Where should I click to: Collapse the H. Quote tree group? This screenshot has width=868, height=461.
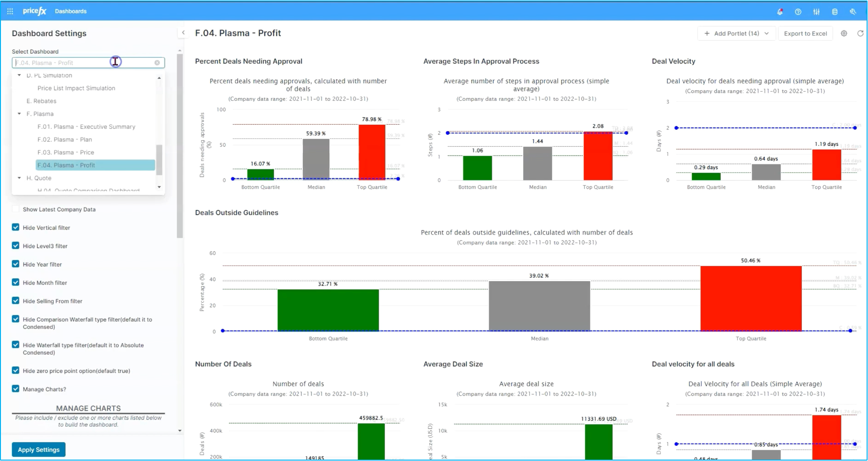point(19,178)
